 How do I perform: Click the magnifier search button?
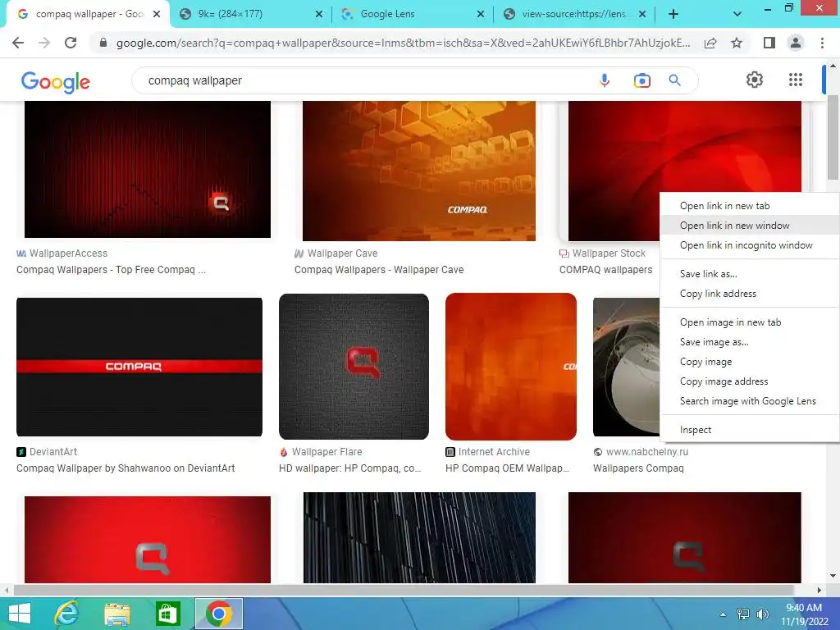tap(675, 80)
